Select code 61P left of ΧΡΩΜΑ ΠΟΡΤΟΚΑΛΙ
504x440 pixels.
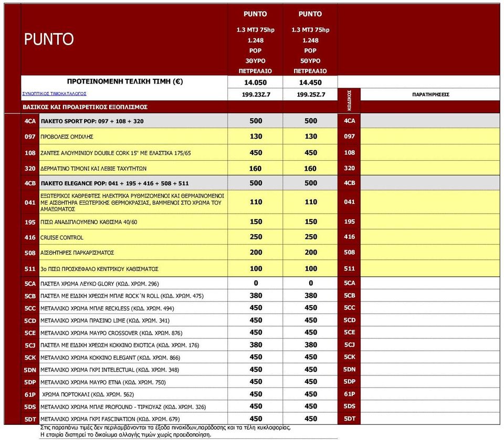coord(30,395)
